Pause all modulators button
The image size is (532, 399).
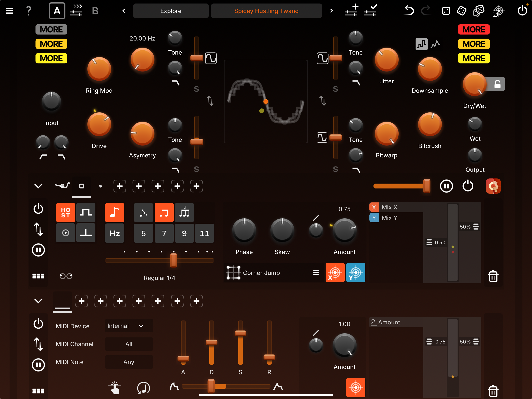click(446, 186)
